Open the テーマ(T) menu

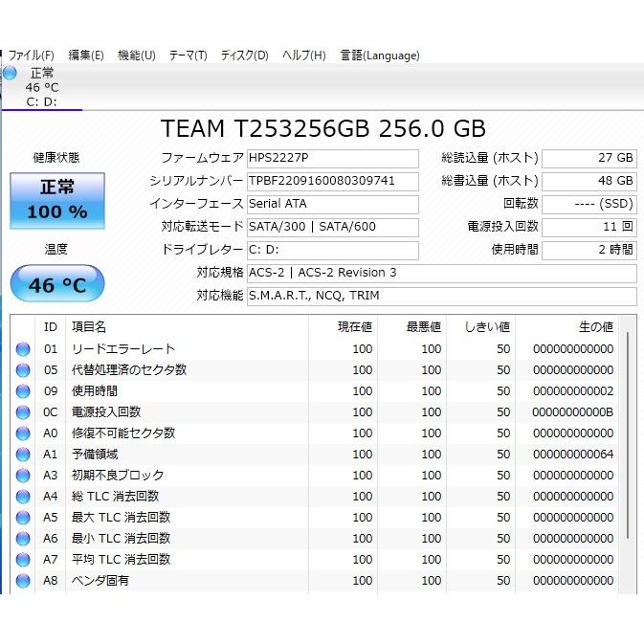click(x=189, y=56)
